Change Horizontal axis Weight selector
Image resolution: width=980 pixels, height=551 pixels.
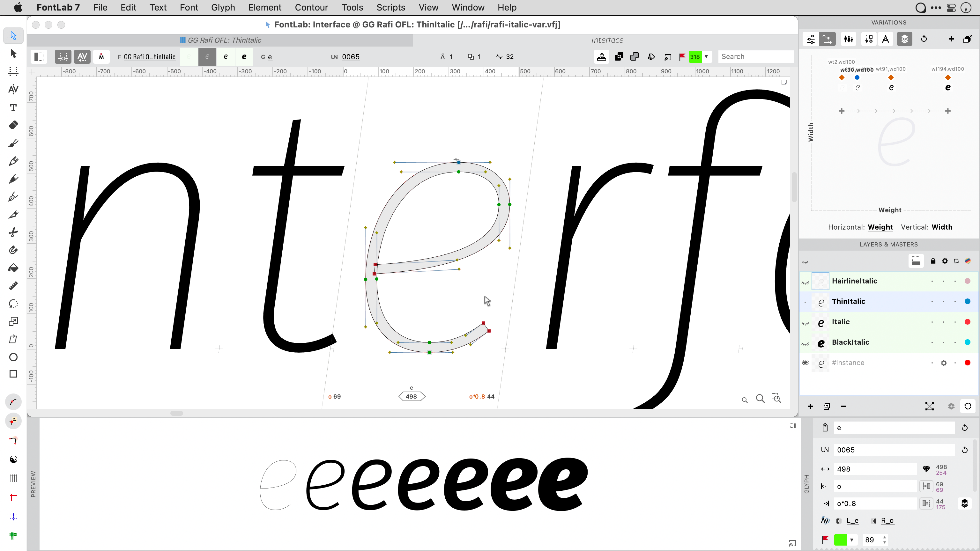click(880, 227)
